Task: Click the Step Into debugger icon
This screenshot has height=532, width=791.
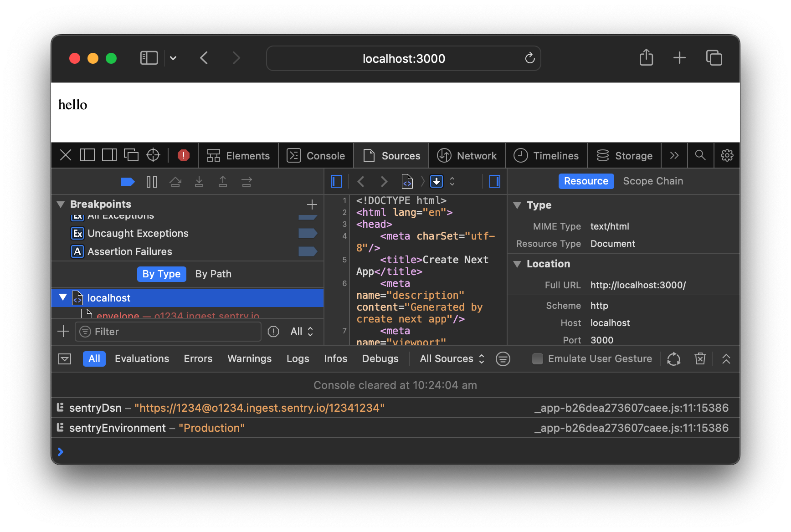Action: (199, 181)
